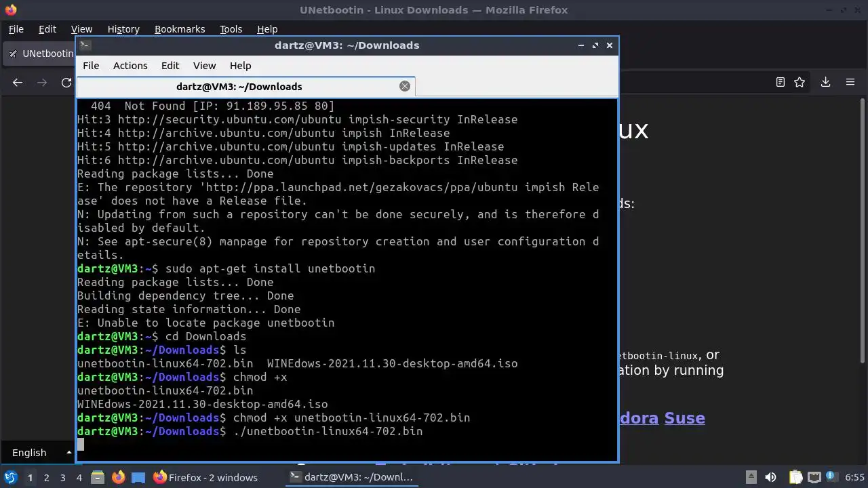Screen dimensions: 868x488
Task: Toggle Firefox reader view icon
Action: [781, 82]
